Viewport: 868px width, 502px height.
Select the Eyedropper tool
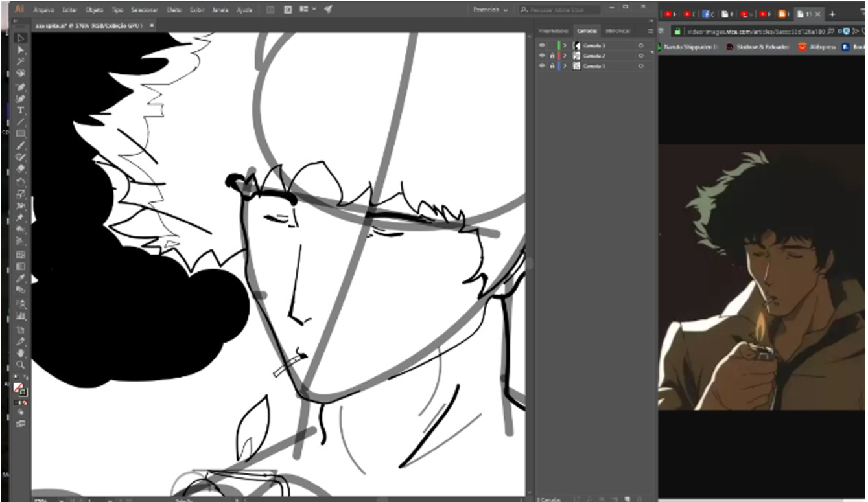coord(21,279)
